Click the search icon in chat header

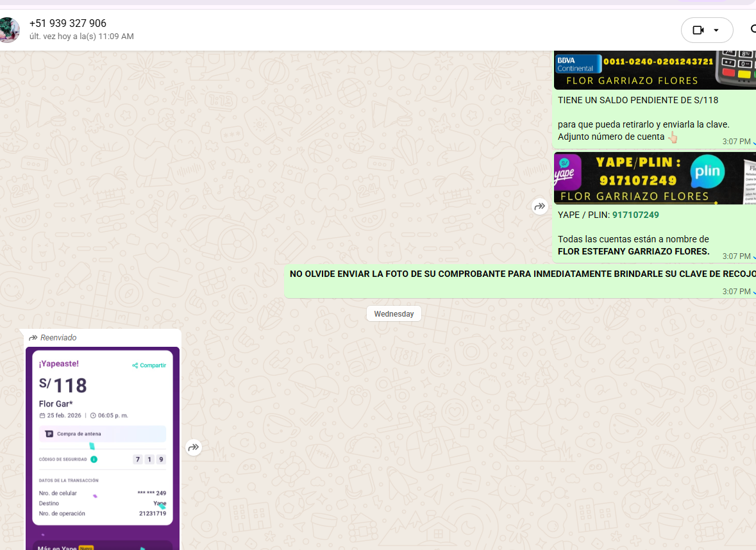753,29
